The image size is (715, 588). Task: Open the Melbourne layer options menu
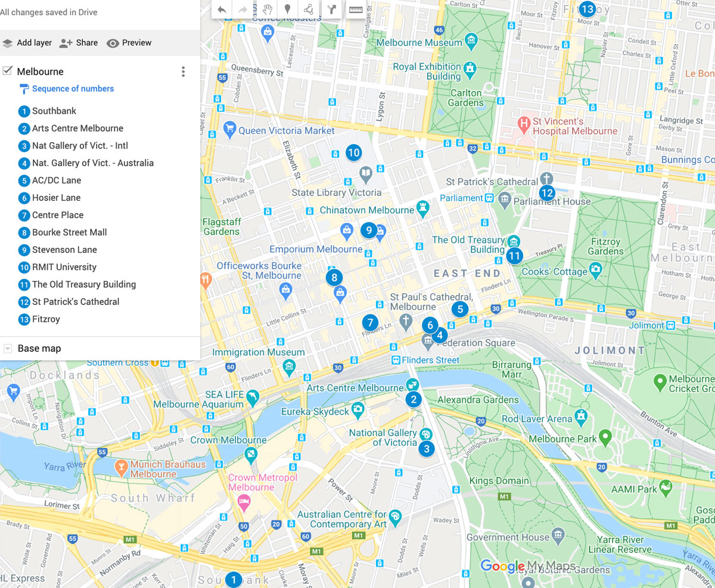[x=183, y=71]
